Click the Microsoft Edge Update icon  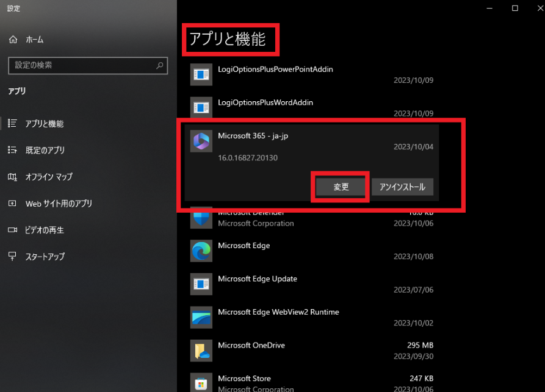coord(201,284)
